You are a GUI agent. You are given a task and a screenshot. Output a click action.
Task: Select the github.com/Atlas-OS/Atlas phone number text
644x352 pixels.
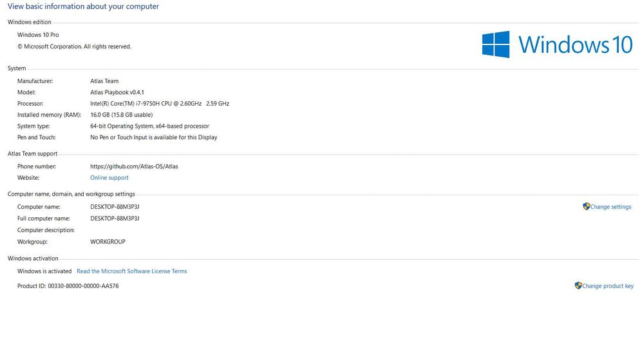[135, 166]
